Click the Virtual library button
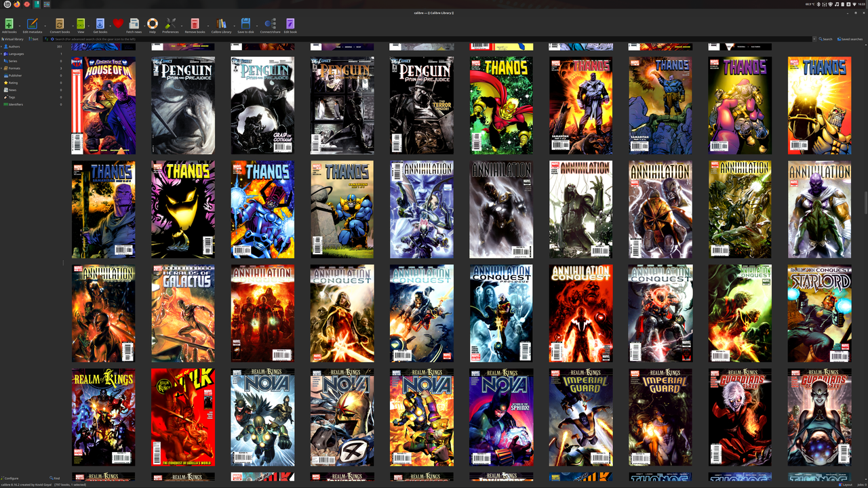The width and height of the screenshot is (868, 488). 12,39
